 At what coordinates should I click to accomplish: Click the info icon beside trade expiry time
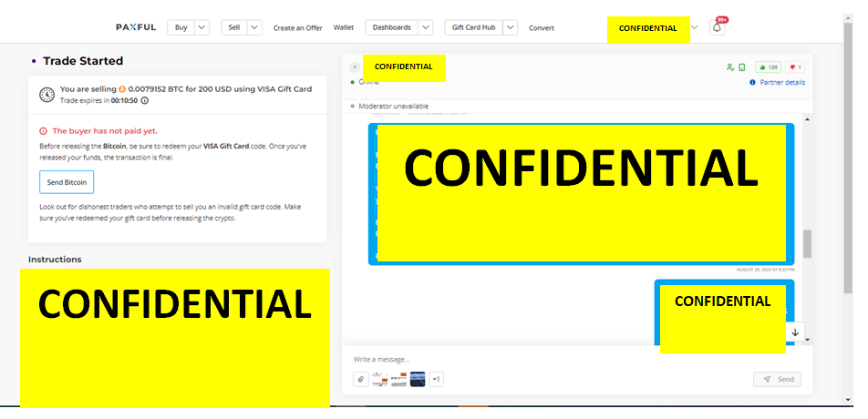(x=144, y=100)
